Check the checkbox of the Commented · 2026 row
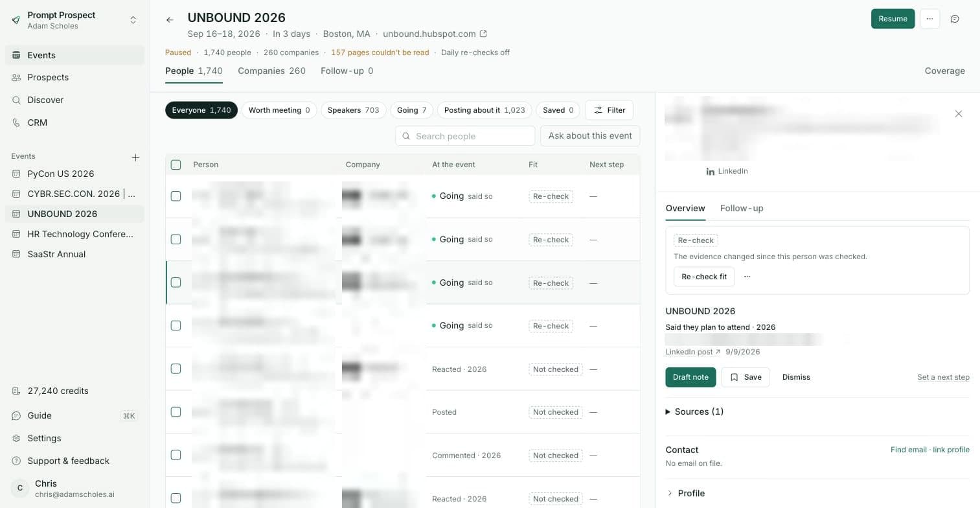The width and height of the screenshot is (980, 508). click(176, 455)
